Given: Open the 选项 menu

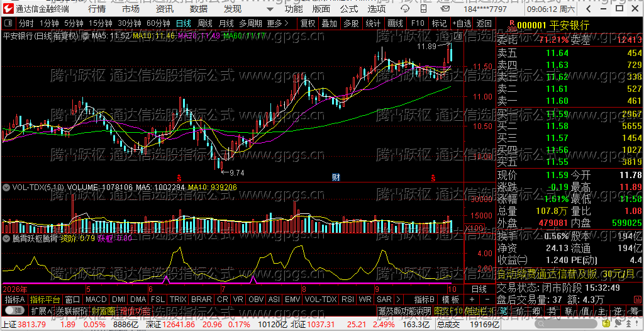Looking at the screenshot, I should click(377, 9).
